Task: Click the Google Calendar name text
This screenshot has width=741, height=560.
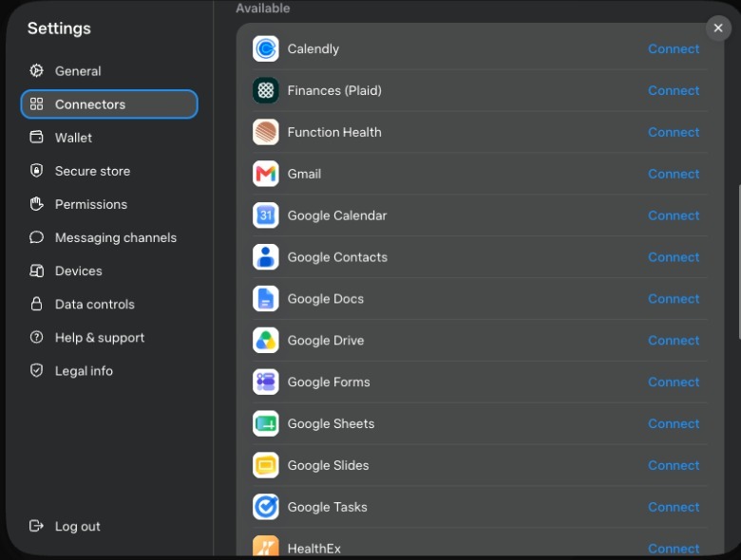Action: click(337, 215)
